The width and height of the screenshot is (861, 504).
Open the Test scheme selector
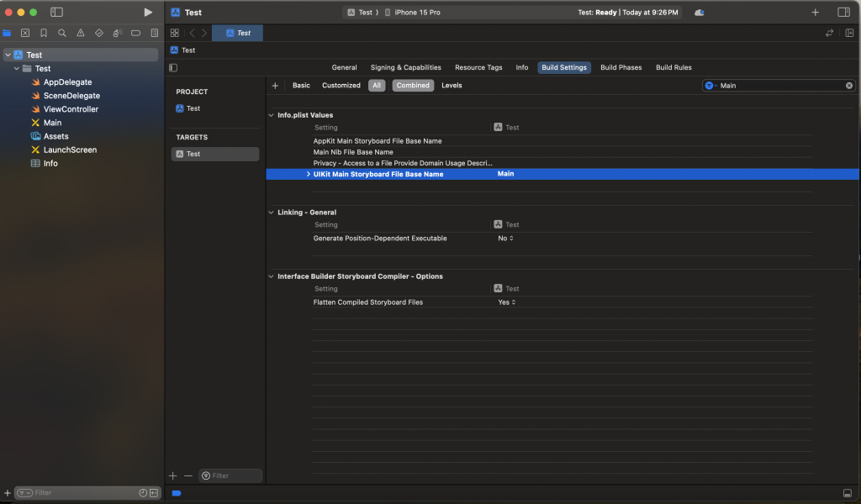point(360,12)
